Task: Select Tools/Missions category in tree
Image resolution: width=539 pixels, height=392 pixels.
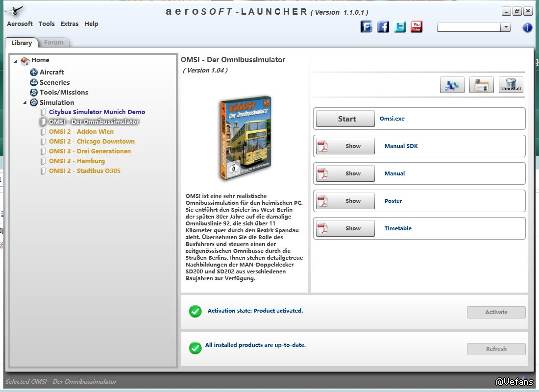Action: (64, 93)
